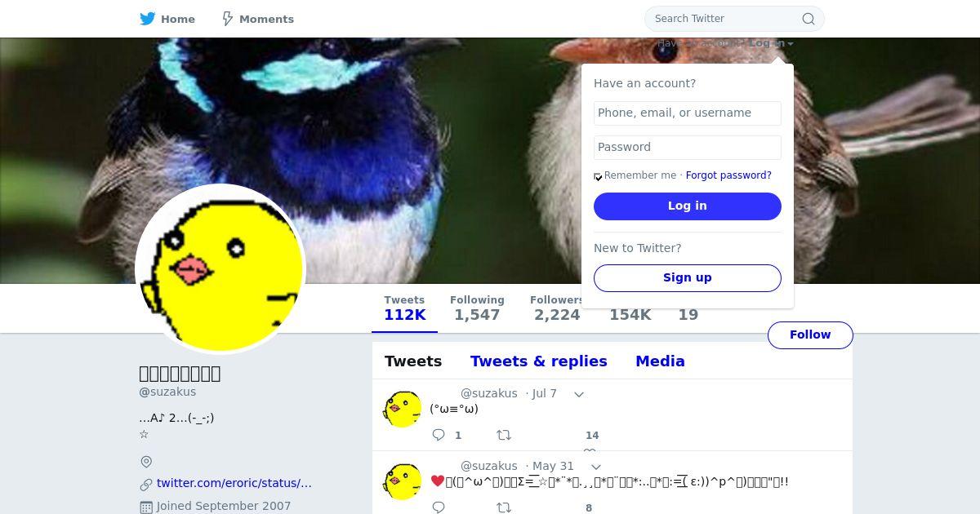Click the blue Log in button
Viewport: 980px width, 514px height.
click(x=688, y=206)
